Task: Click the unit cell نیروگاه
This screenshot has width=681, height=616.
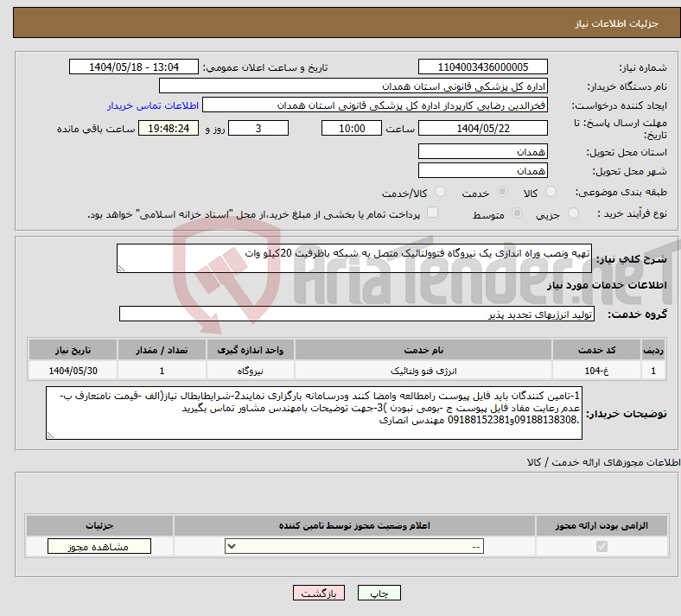Action: tap(250, 371)
